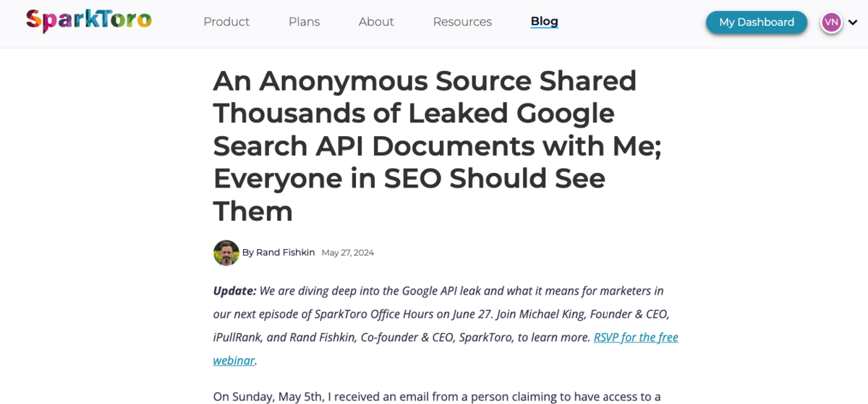Switch to the Blog tab
This screenshot has width=868, height=404.
(x=544, y=22)
